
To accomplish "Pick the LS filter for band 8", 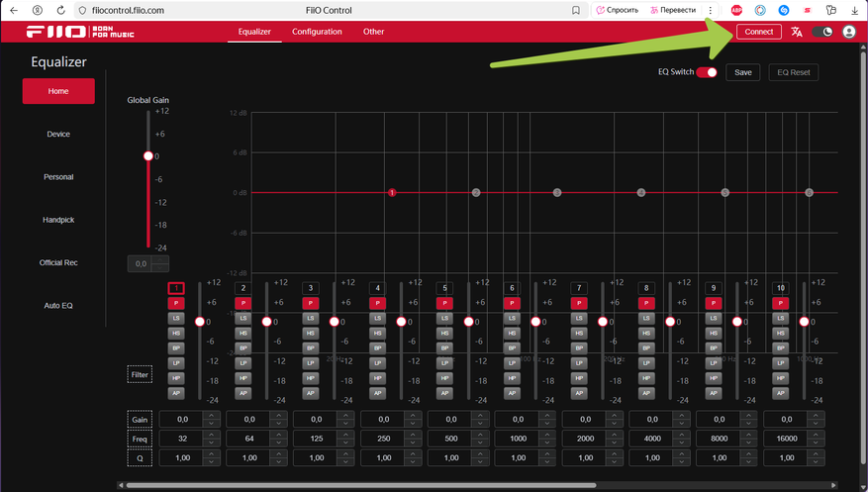I will [646, 318].
